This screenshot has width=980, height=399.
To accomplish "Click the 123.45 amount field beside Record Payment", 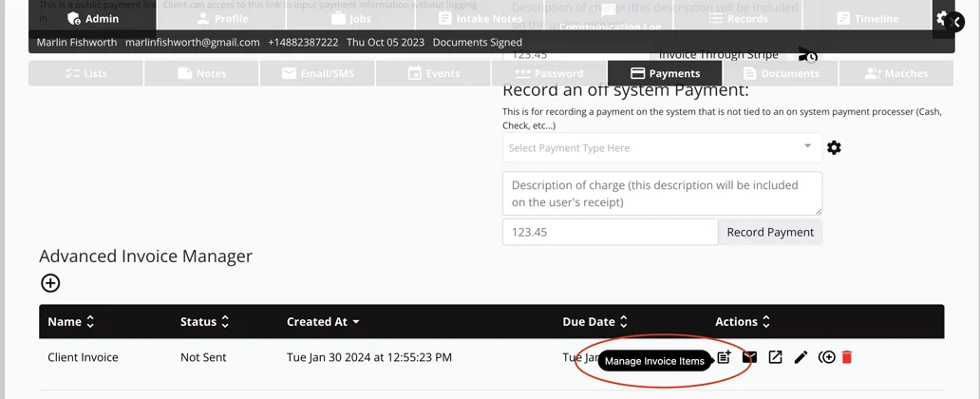I will pos(610,232).
